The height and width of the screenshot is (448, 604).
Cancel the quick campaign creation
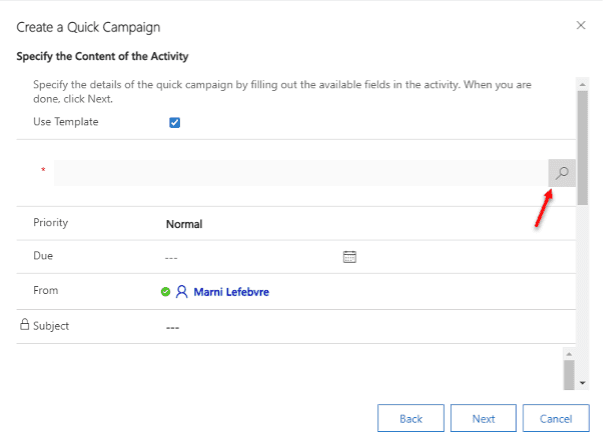click(x=555, y=418)
